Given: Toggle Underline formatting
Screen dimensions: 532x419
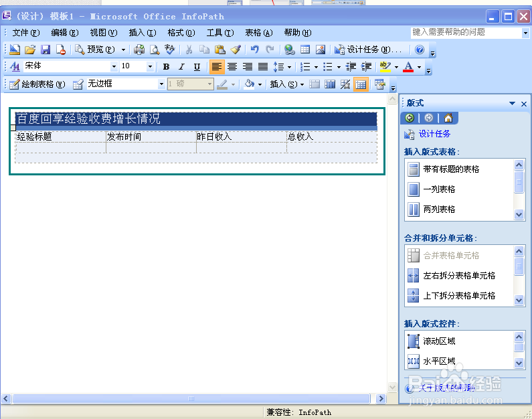Looking at the screenshot, I should 197,66.
